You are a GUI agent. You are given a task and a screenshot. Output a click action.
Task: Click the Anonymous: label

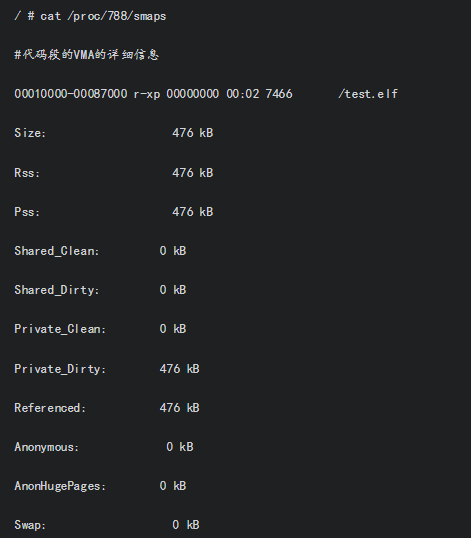[x=47, y=447]
